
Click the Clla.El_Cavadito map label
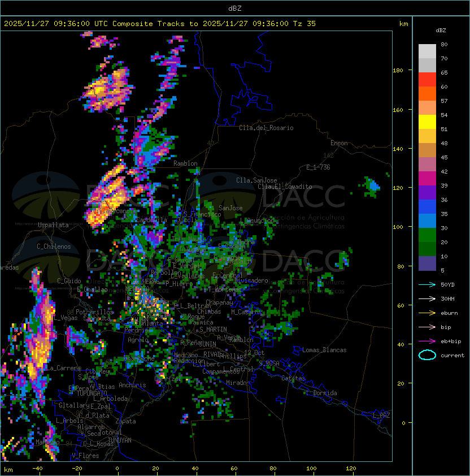[285, 187]
